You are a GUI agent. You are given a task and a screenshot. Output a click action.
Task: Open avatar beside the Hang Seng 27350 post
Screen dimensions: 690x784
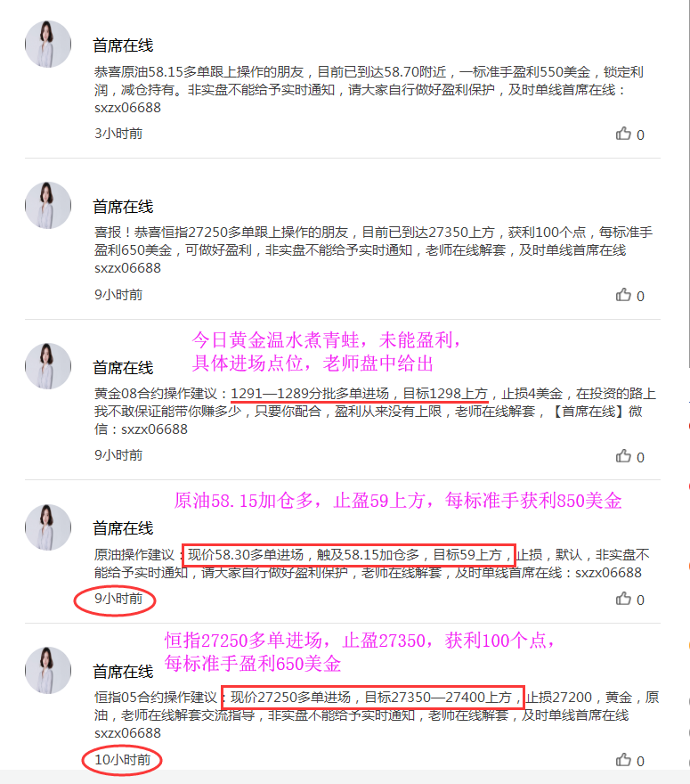[x=48, y=205]
